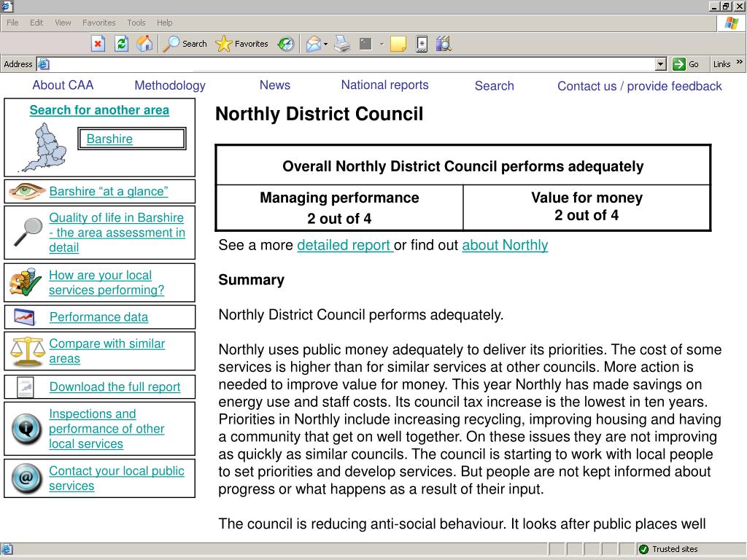Click the Windows logo throbber icon
The image size is (747, 560).
point(731,23)
